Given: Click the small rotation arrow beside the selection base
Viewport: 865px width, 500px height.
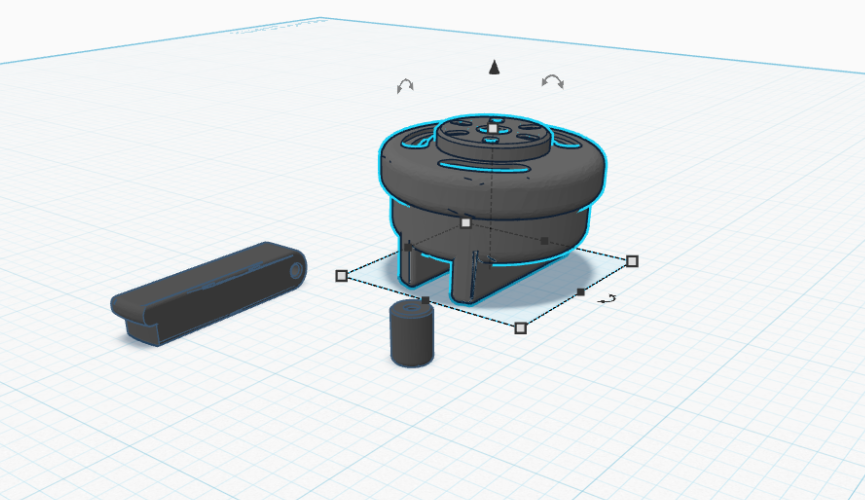Looking at the screenshot, I should [x=607, y=299].
